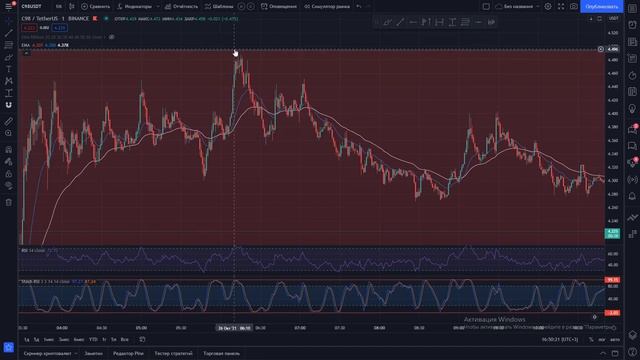Click the C98USDT symbol search field
This screenshot has height=360, width=640.
32,7
